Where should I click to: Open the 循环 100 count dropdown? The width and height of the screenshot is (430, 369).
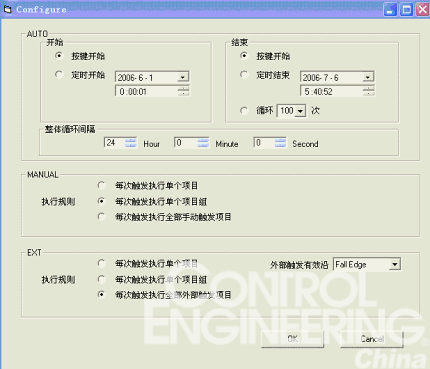(300, 111)
